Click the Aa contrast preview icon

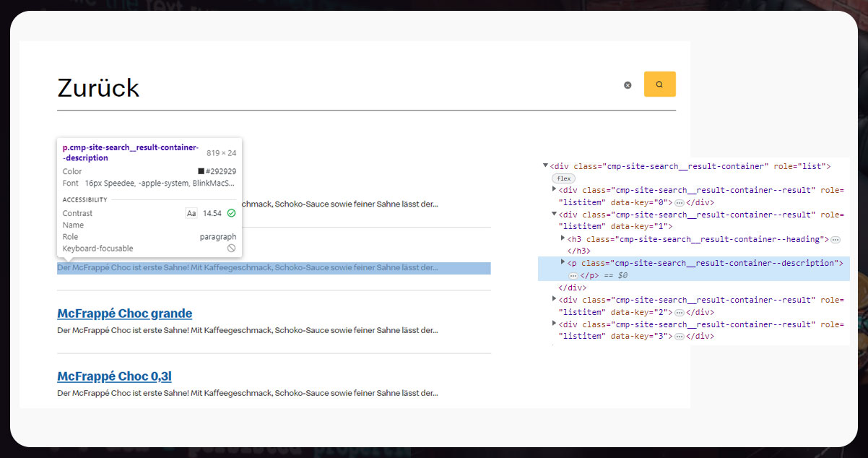(191, 213)
